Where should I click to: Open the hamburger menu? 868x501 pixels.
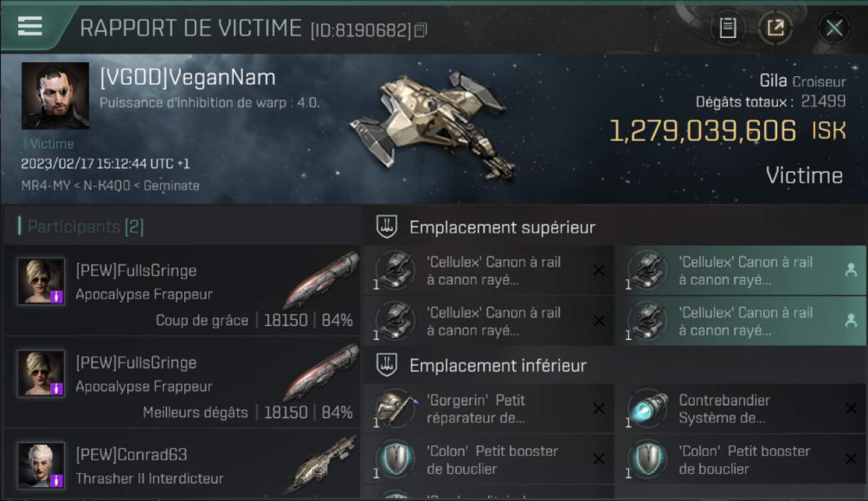[x=30, y=26]
